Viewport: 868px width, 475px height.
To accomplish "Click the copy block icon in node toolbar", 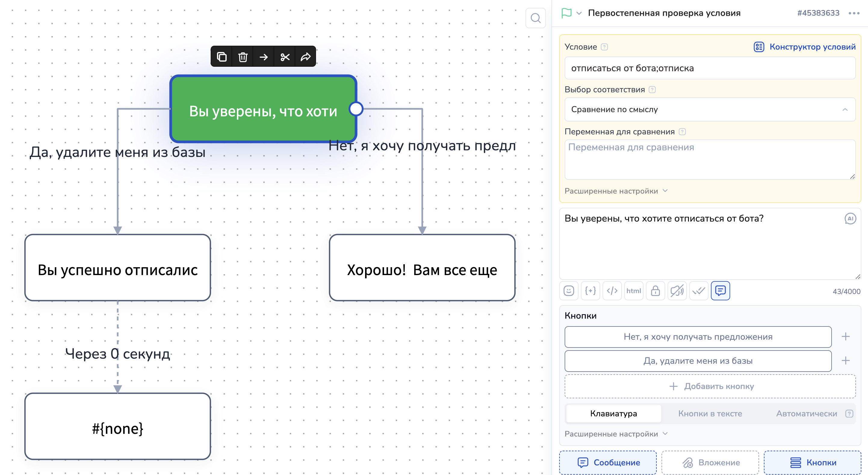I will coord(222,57).
